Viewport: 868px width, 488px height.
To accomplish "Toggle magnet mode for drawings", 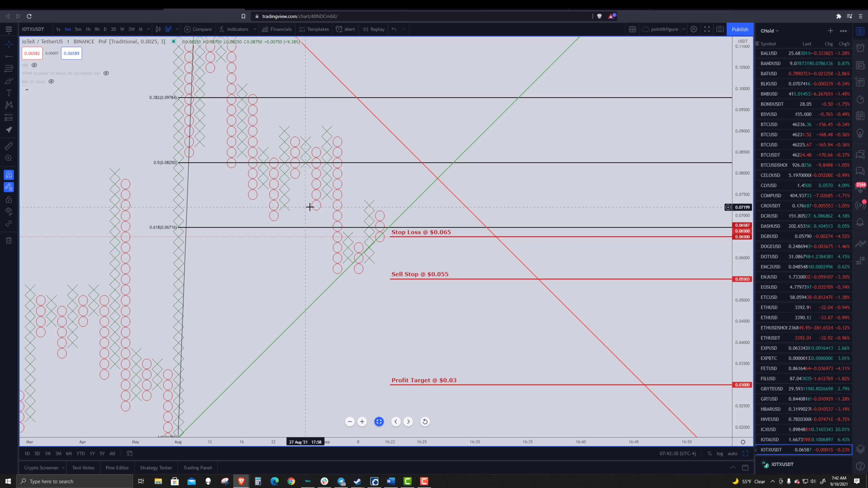I will point(9,175).
